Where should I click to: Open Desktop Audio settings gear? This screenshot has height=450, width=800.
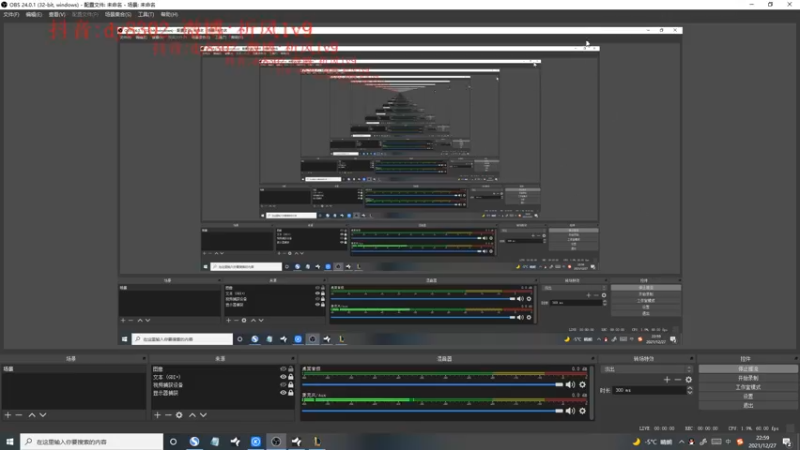(x=582, y=385)
